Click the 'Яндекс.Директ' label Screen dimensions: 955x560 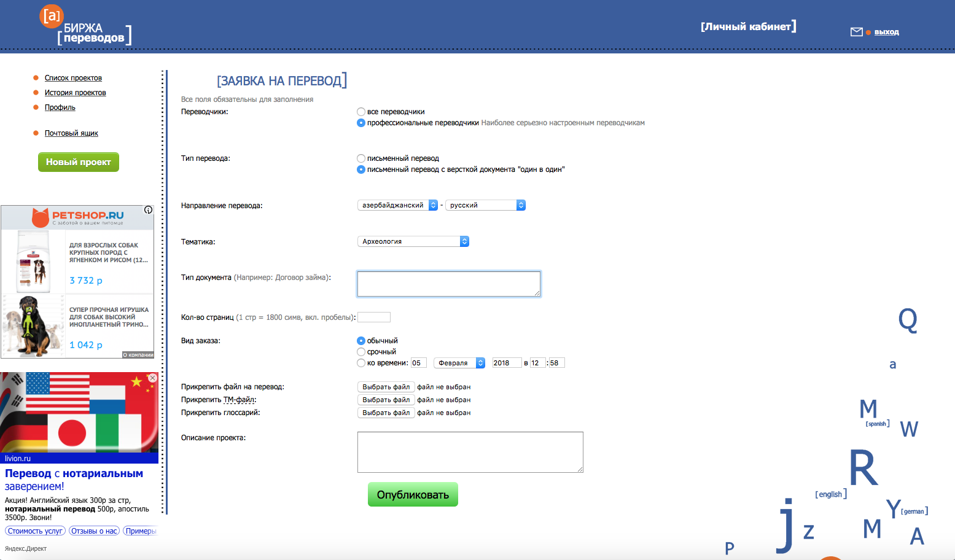(26, 549)
